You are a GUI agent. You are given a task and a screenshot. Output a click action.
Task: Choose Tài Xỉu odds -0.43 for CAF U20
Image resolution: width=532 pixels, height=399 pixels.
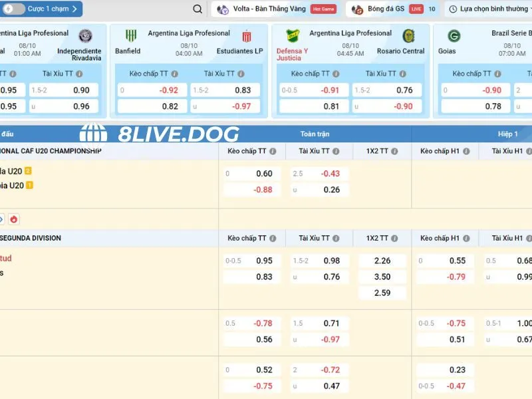pyautogui.click(x=319, y=174)
